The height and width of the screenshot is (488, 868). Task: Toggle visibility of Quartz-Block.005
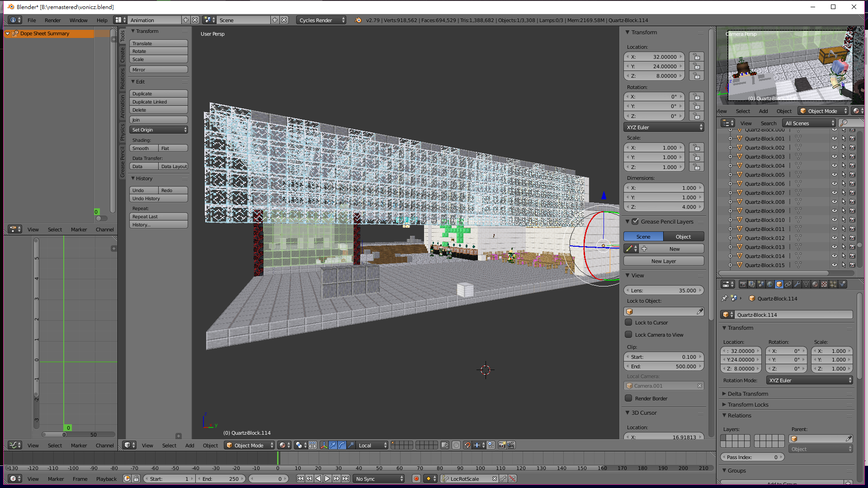point(835,175)
